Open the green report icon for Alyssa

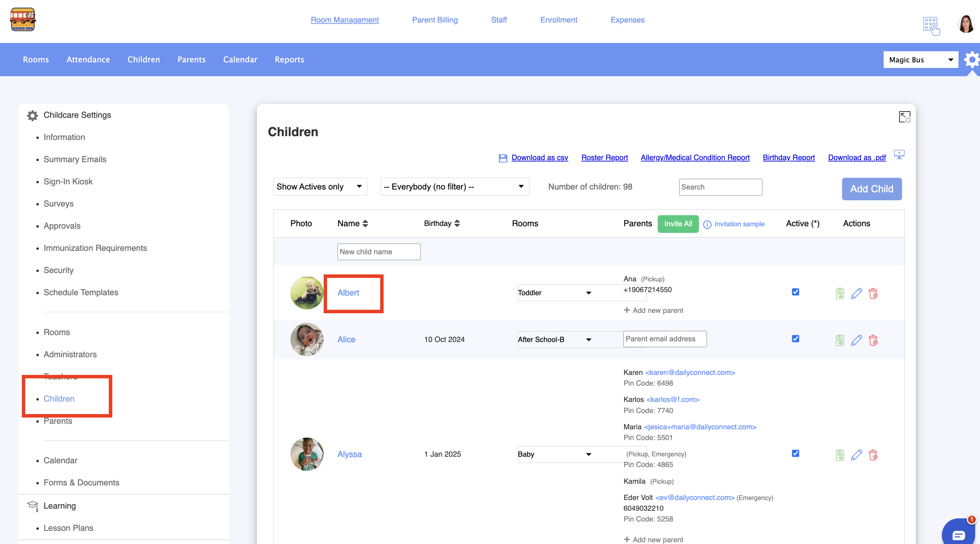coord(840,455)
